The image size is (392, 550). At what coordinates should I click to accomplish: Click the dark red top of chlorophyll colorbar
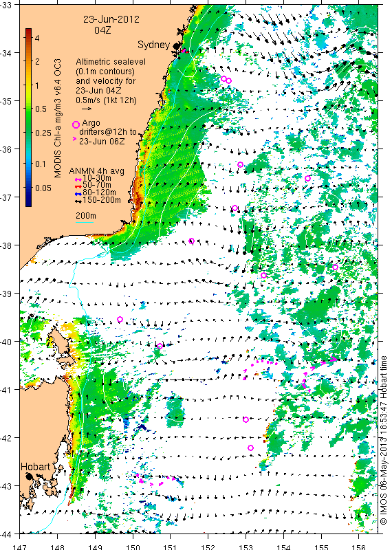pyautogui.click(x=28, y=30)
